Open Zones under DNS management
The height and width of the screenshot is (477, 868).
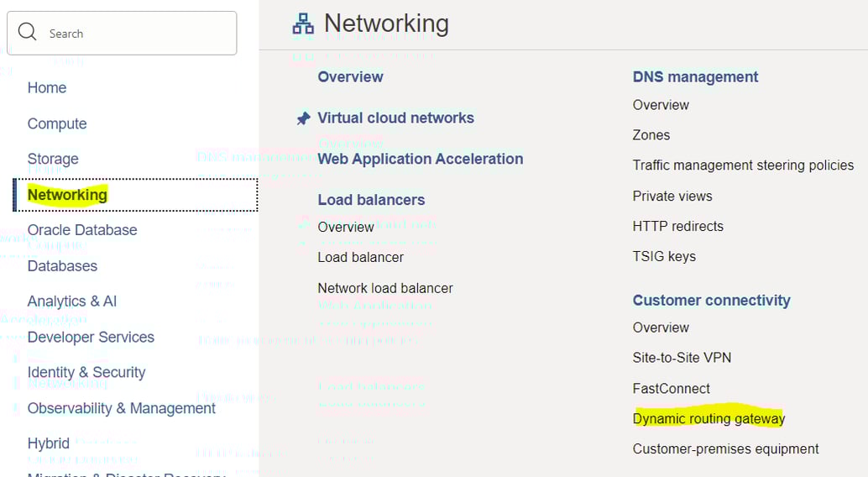click(x=651, y=135)
